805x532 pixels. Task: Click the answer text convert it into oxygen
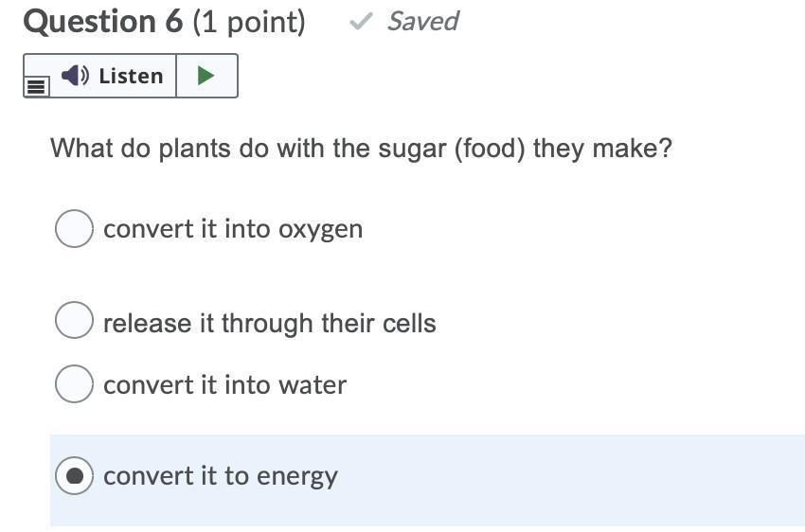click(x=233, y=229)
